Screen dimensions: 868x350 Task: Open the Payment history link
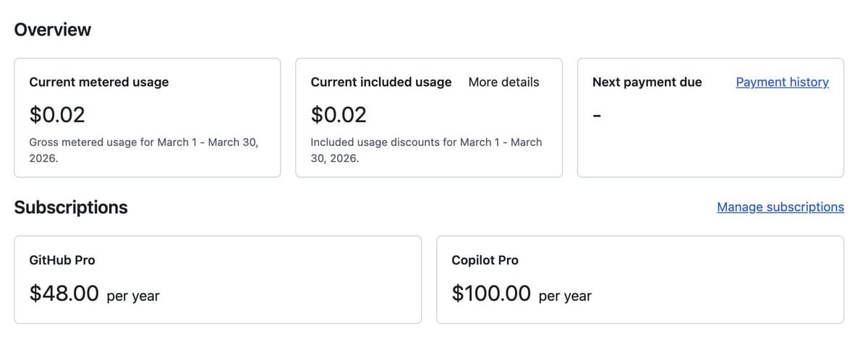point(782,82)
